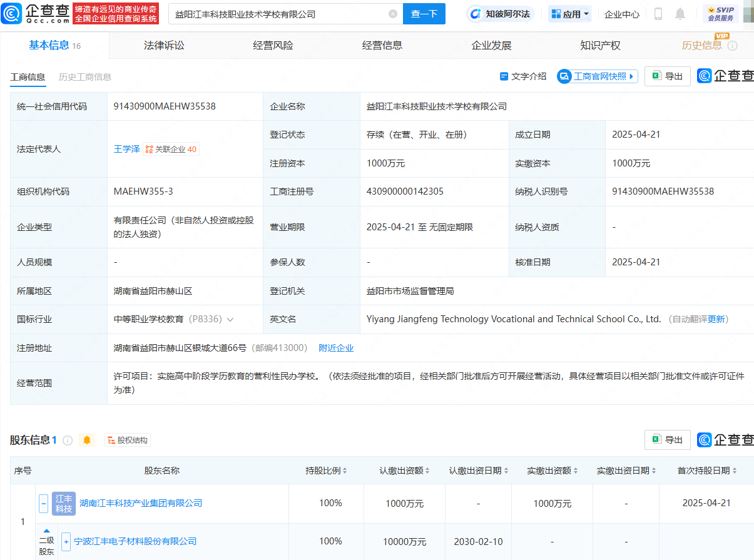Viewport: 754px width, 560px height.
Task: Open the mobile phone app icon
Action: click(x=658, y=14)
